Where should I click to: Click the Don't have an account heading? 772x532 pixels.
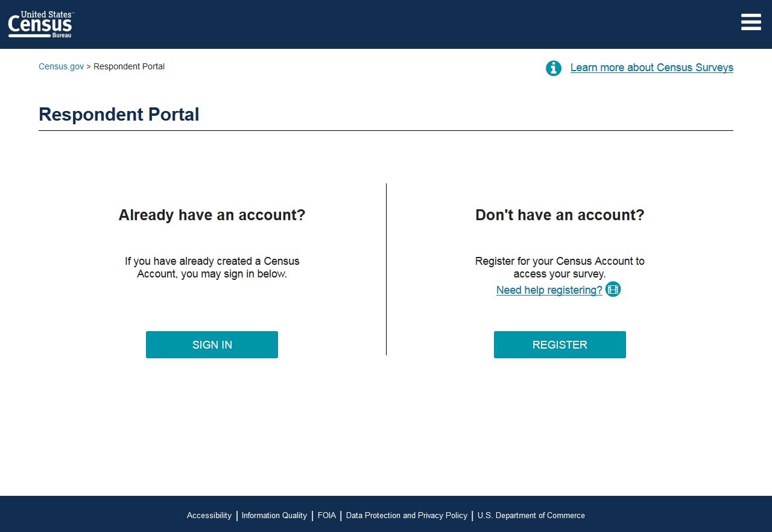click(x=560, y=215)
